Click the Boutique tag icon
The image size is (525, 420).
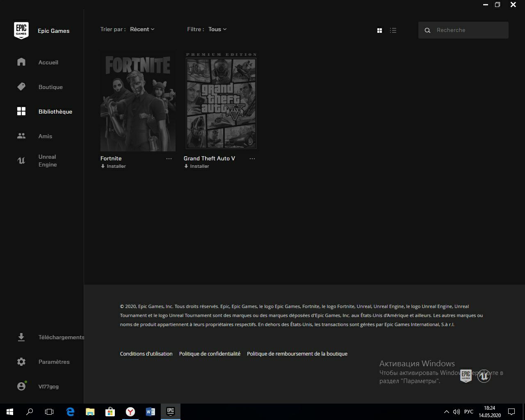point(21,87)
